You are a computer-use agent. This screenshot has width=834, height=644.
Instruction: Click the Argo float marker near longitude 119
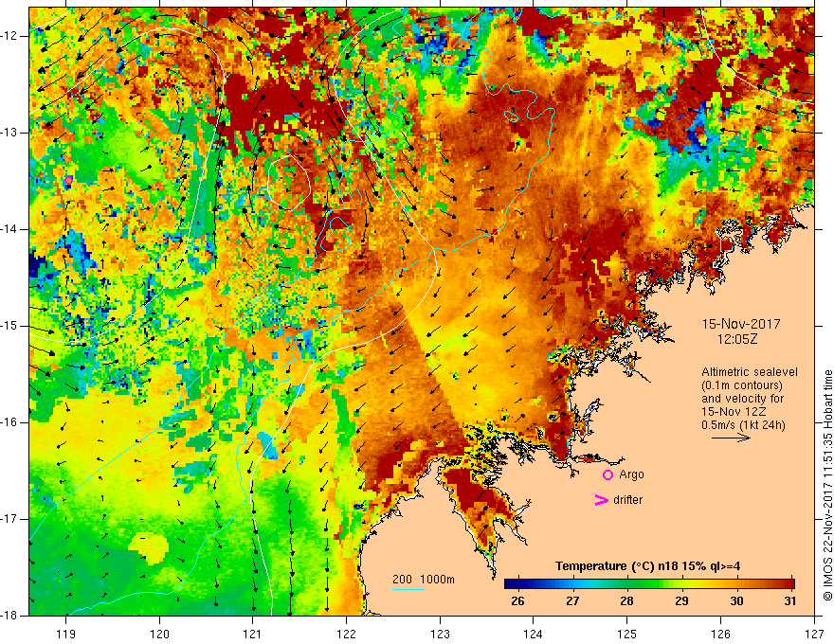click(x=68, y=180)
